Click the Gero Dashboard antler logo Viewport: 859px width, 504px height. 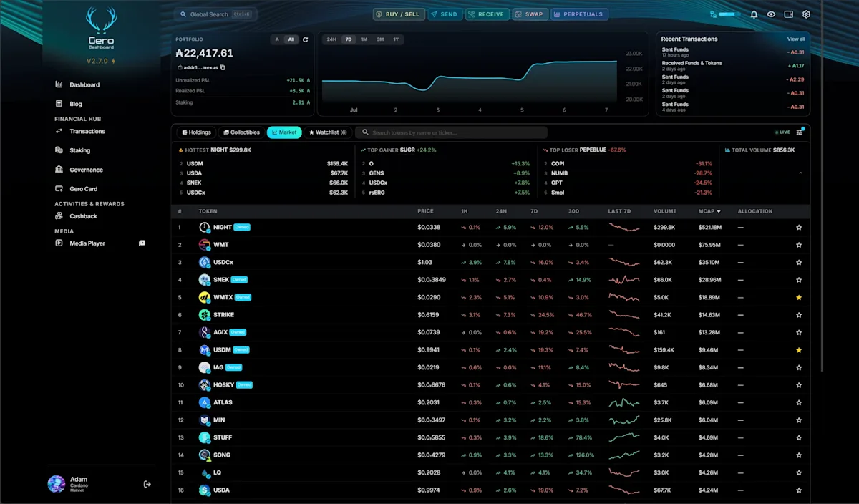pyautogui.click(x=101, y=29)
